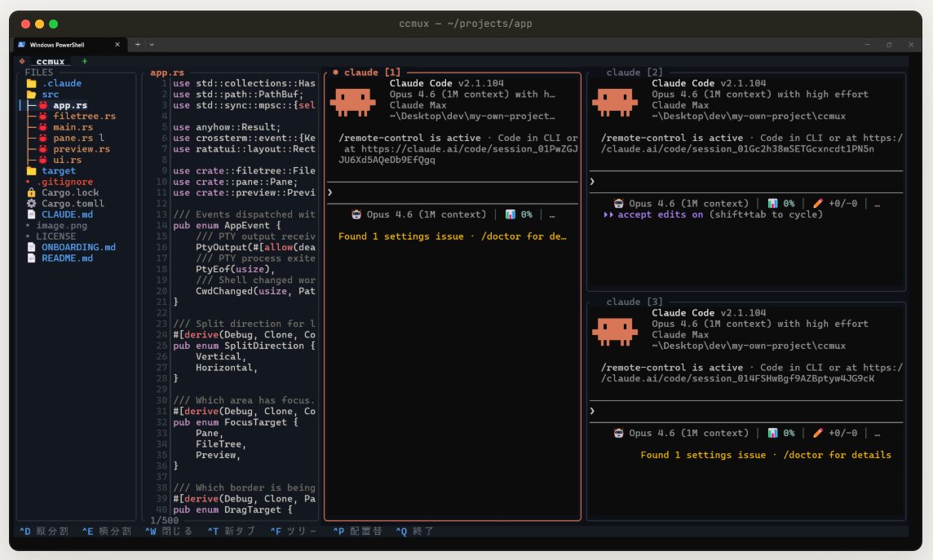Click the orange active dot beside claude [1]
933x560 pixels.
click(335, 72)
